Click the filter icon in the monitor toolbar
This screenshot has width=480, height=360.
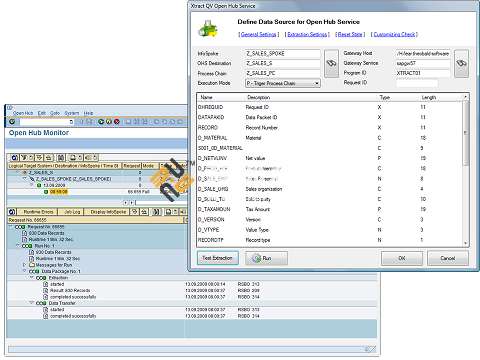tap(24, 157)
